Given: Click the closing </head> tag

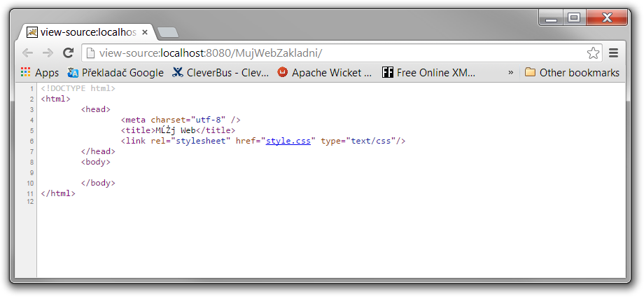Looking at the screenshot, I should (x=98, y=151).
